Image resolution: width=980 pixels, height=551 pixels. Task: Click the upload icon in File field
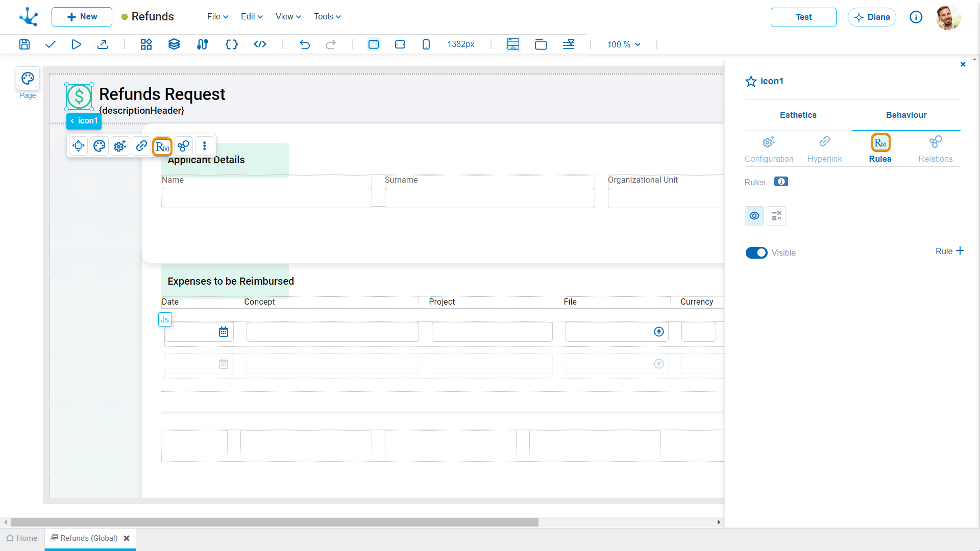click(x=659, y=332)
